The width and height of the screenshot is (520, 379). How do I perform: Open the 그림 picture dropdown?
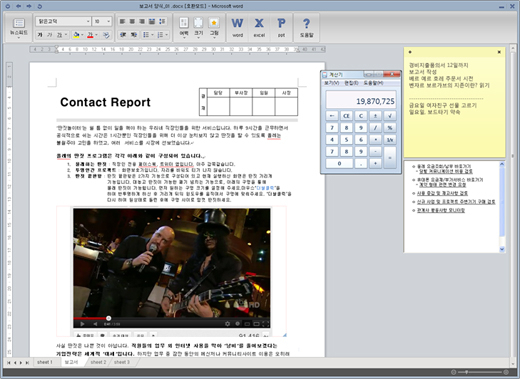pos(214,27)
